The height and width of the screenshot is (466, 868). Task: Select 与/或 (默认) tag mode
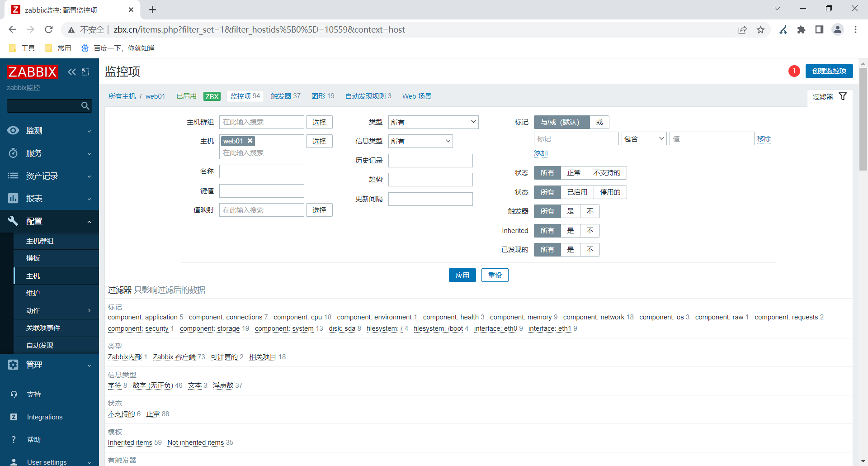pyautogui.click(x=561, y=122)
